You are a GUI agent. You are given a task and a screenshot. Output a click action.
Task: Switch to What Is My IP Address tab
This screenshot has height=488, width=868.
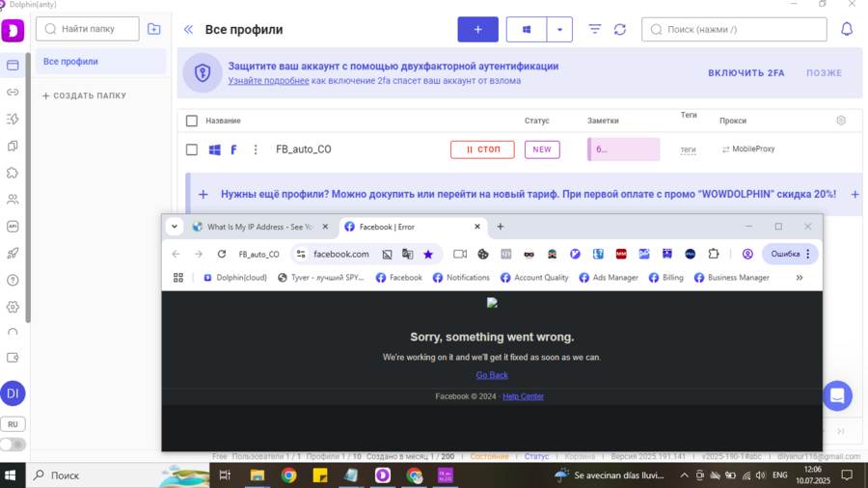point(260,227)
